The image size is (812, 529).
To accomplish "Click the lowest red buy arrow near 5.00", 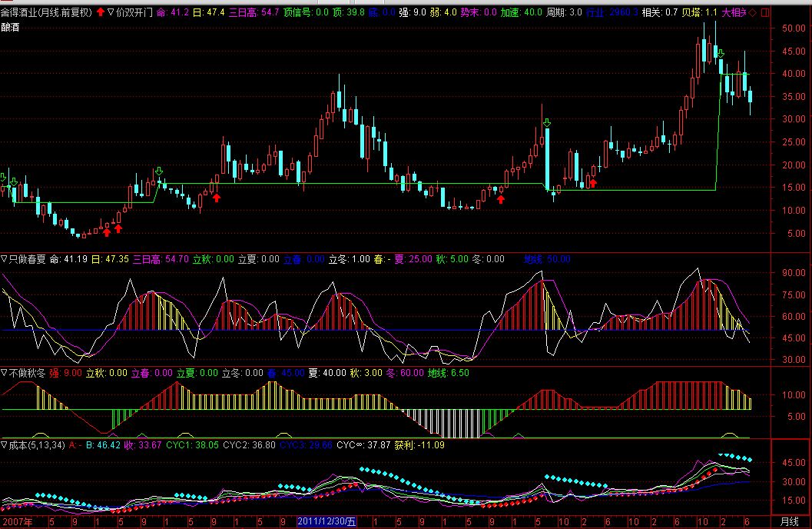I will coord(107,232).
